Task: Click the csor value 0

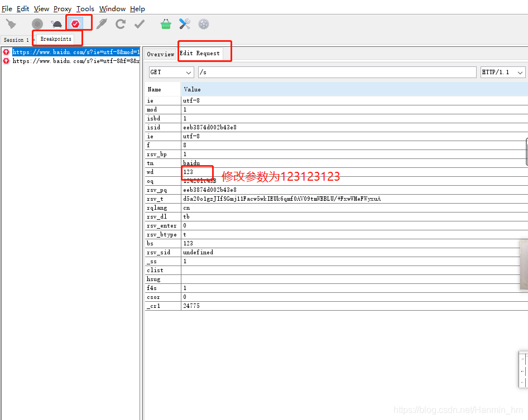Action: tap(354, 297)
